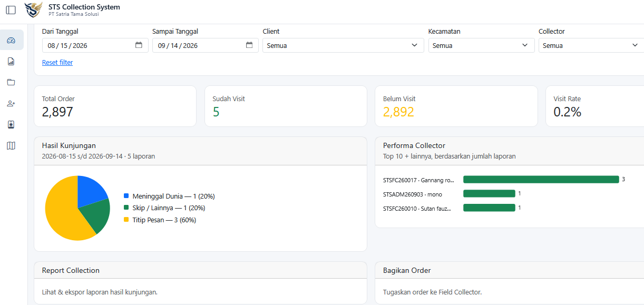Click the Hasil Kunjungan heading
The height and width of the screenshot is (305, 644).
[69, 145]
